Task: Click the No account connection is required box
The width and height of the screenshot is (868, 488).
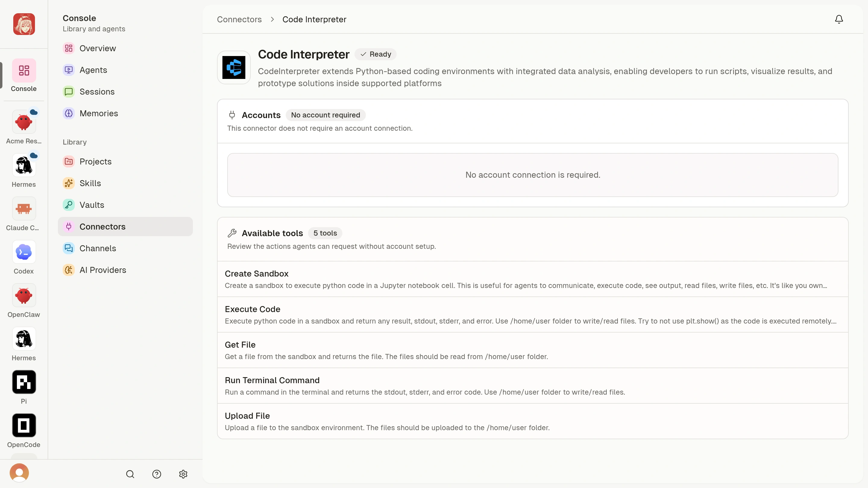Action: coord(533,175)
